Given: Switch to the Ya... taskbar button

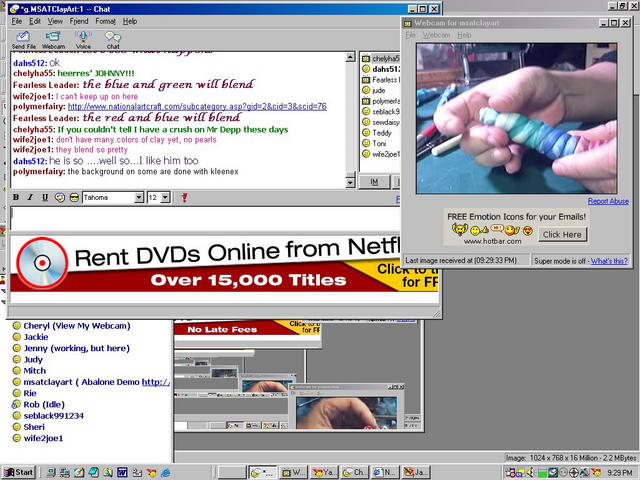Looking at the screenshot, I should [x=324, y=473].
